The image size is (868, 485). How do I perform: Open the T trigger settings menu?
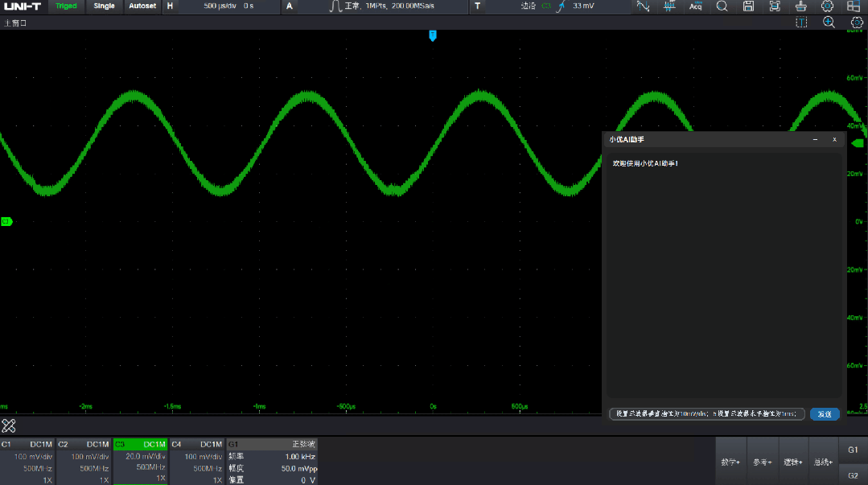click(x=477, y=6)
